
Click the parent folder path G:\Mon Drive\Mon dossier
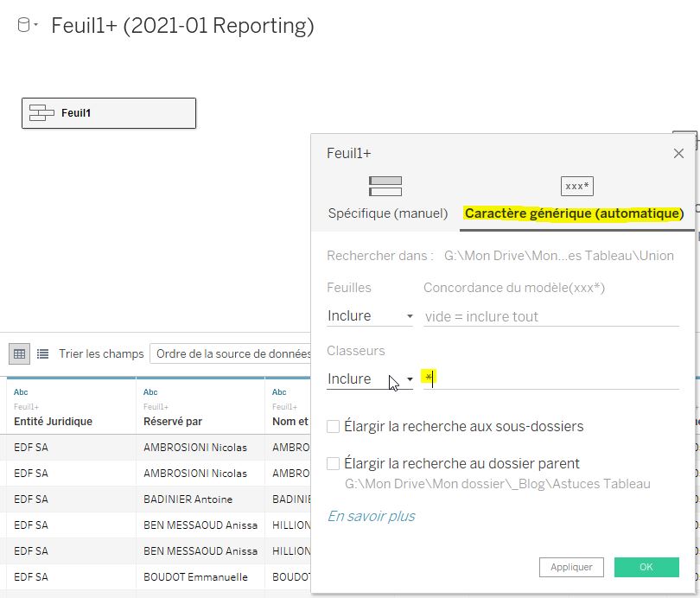tap(497, 484)
